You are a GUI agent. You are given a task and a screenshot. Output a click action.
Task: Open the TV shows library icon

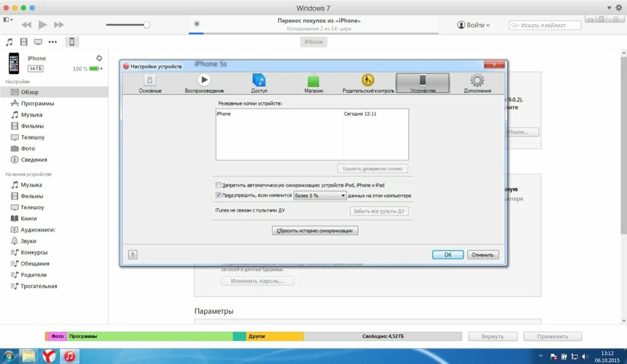38,42
